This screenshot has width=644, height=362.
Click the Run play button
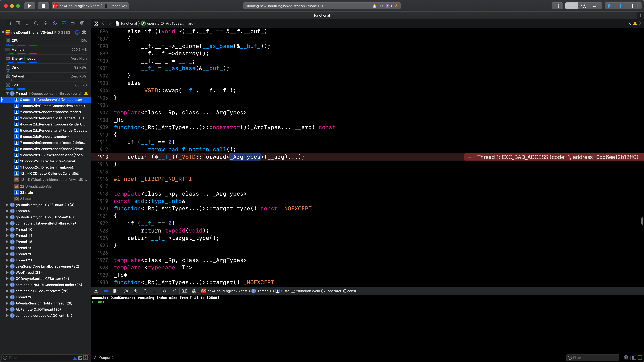(29, 6)
